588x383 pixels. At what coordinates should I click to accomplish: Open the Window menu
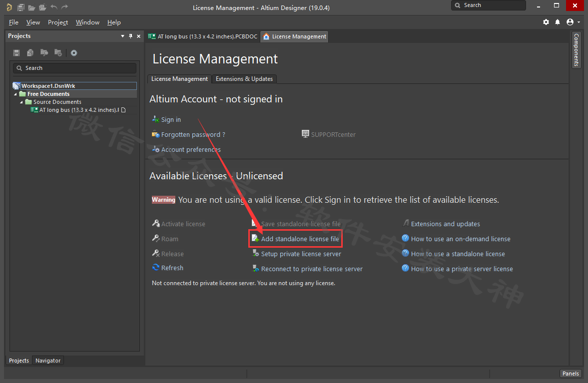click(87, 22)
